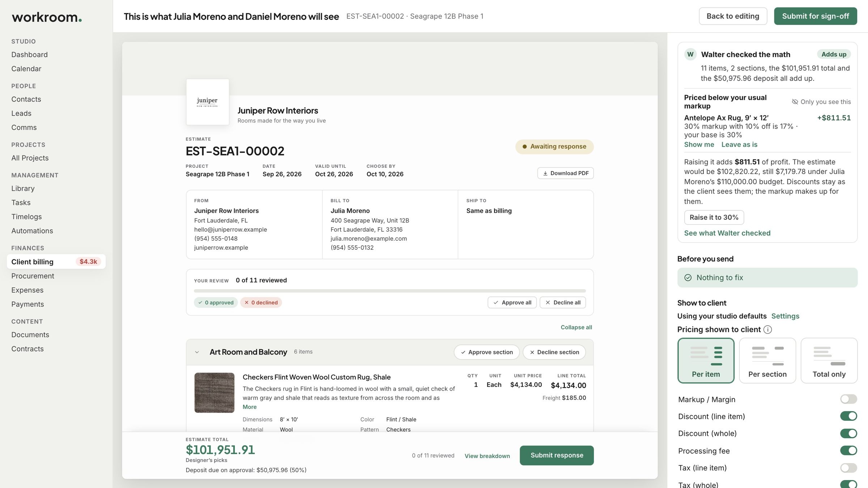Viewport: 868px width, 488px height.
Task: Open Contracts
Action: (27, 349)
